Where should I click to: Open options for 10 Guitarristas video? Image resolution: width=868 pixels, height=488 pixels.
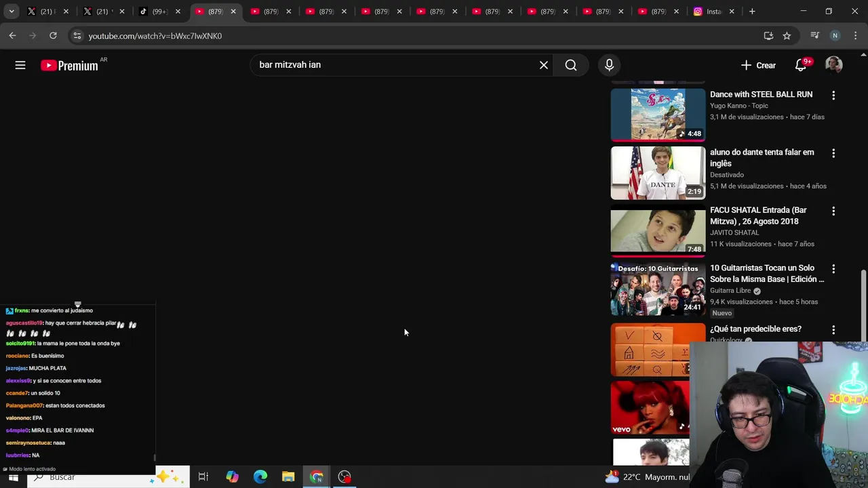[833, 269]
